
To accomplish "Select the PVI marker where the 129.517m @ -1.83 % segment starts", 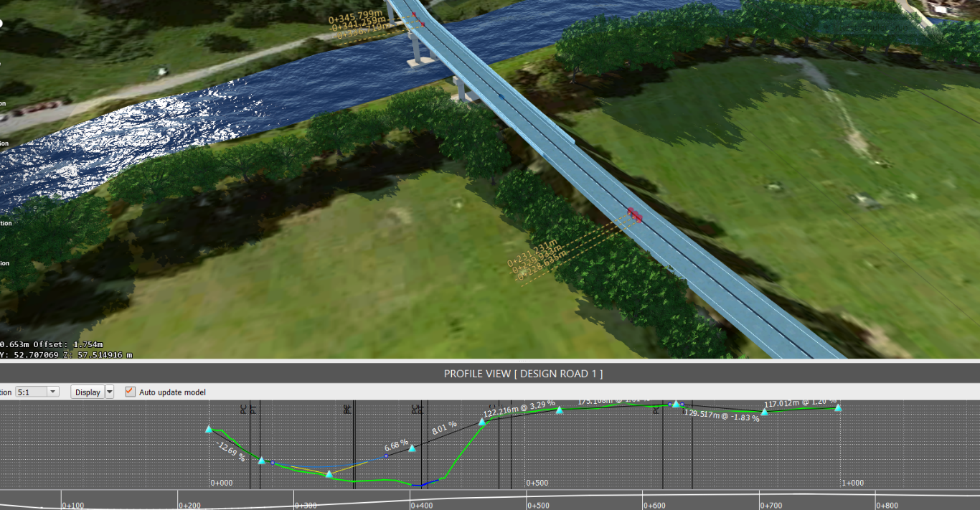I will tap(676, 405).
